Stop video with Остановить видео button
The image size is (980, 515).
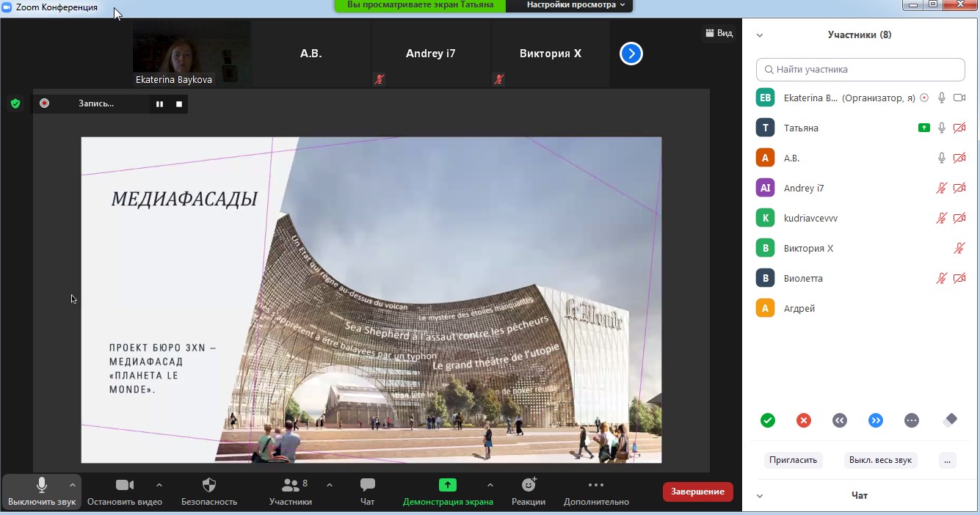pos(125,492)
